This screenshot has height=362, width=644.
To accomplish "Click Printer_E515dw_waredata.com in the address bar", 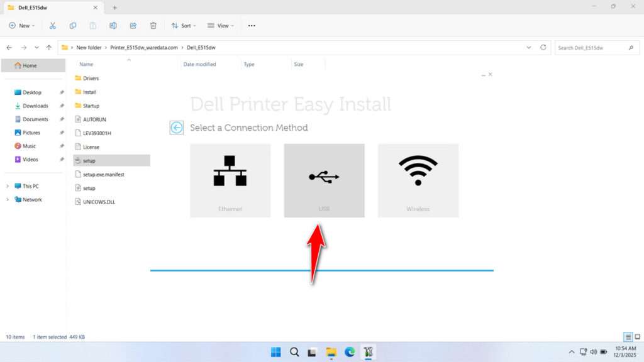I will pos(145,47).
